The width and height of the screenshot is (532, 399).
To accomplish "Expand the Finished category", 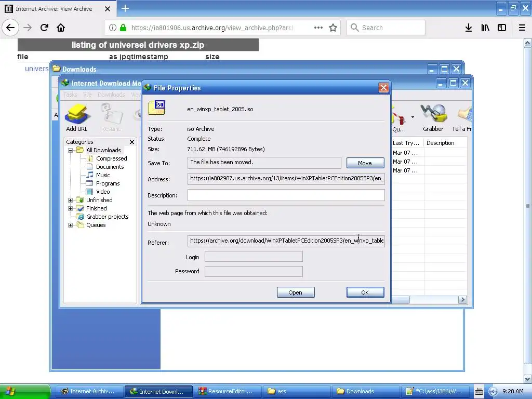I will coord(70,208).
